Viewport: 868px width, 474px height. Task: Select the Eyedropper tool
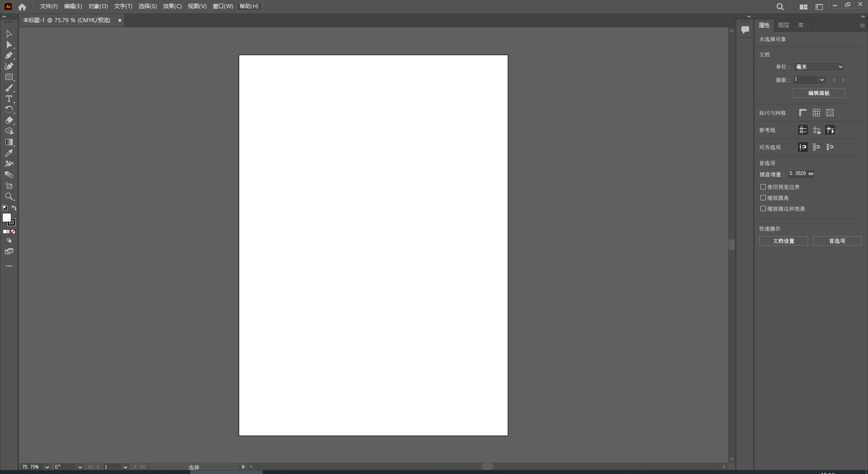(9, 153)
